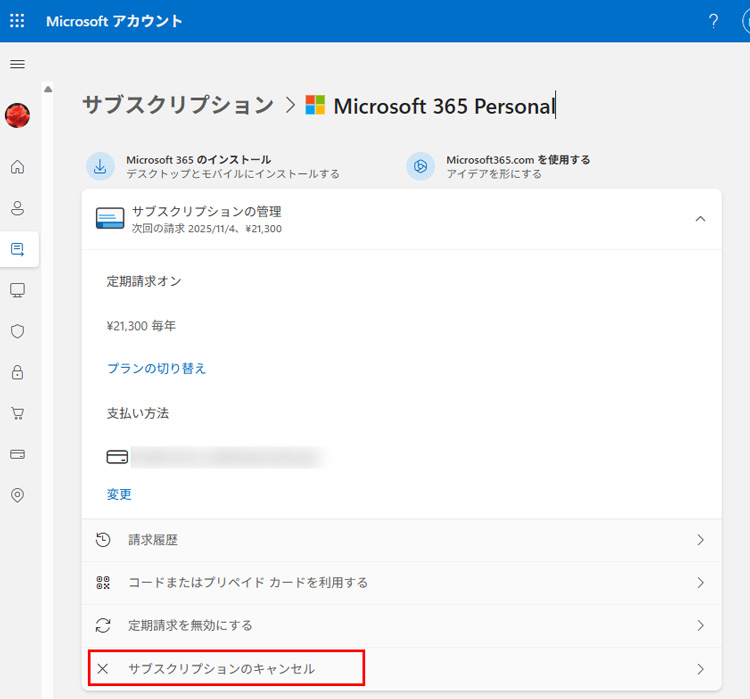The width and height of the screenshot is (750, 699).
Task: Click the プランの切り替え link
Action: (156, 368)
